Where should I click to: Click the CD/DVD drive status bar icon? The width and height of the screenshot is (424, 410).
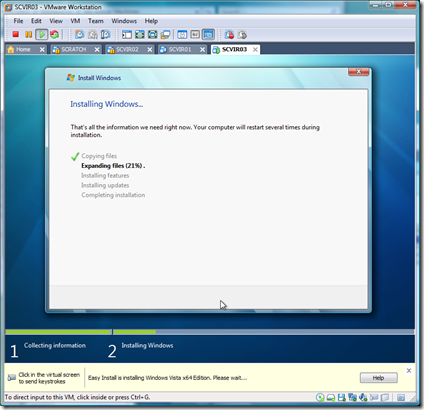tap(320, 397)
